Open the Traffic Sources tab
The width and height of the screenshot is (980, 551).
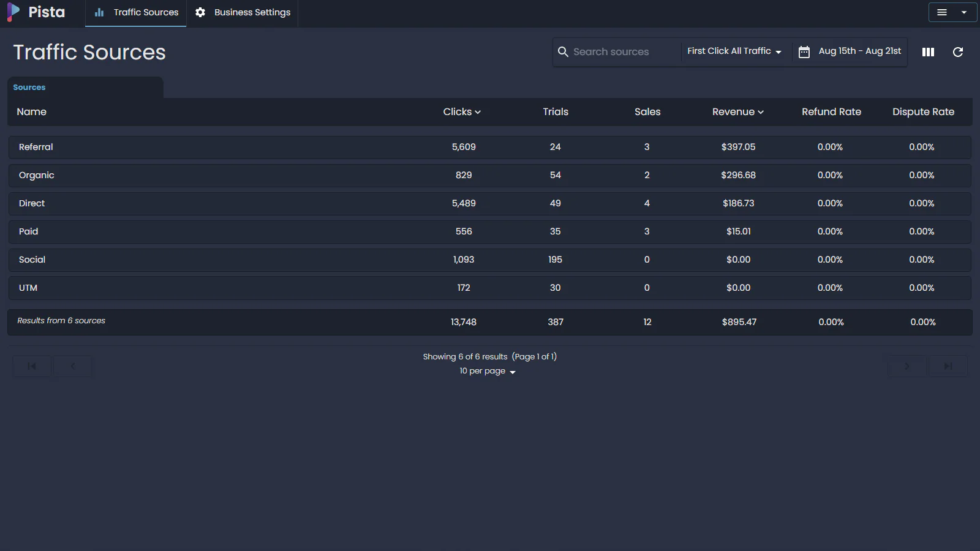pyautogui.click(x=137, y=13)
